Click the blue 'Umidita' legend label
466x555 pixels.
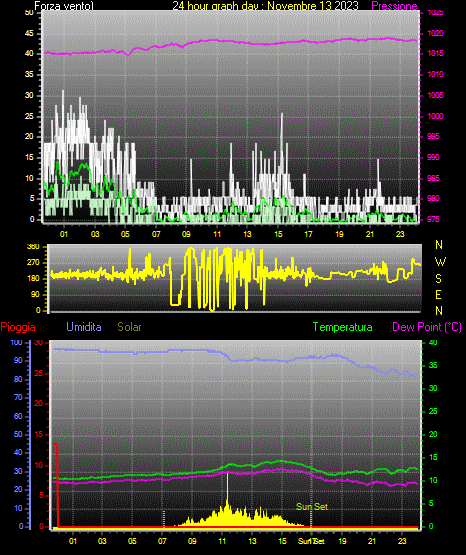[x=84, y=326]
